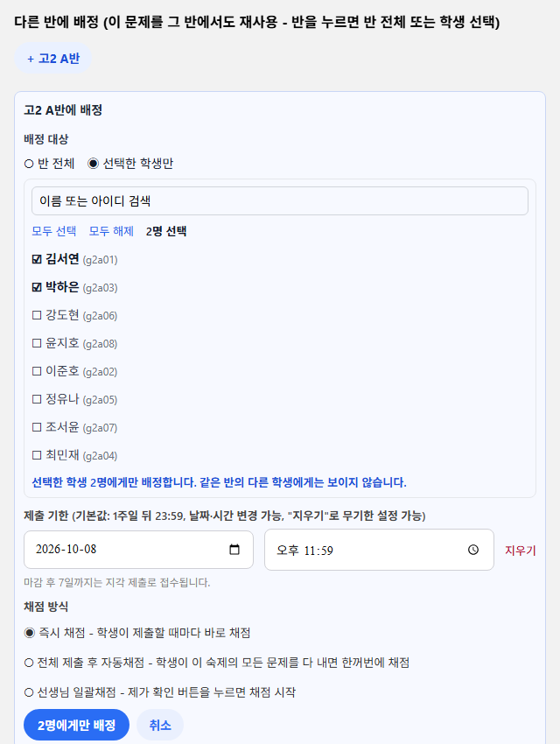The image size is (560, 744).
Task: Click the + 고2 A반 class chip
Action: pyautogui.click(x=53, y=59)
